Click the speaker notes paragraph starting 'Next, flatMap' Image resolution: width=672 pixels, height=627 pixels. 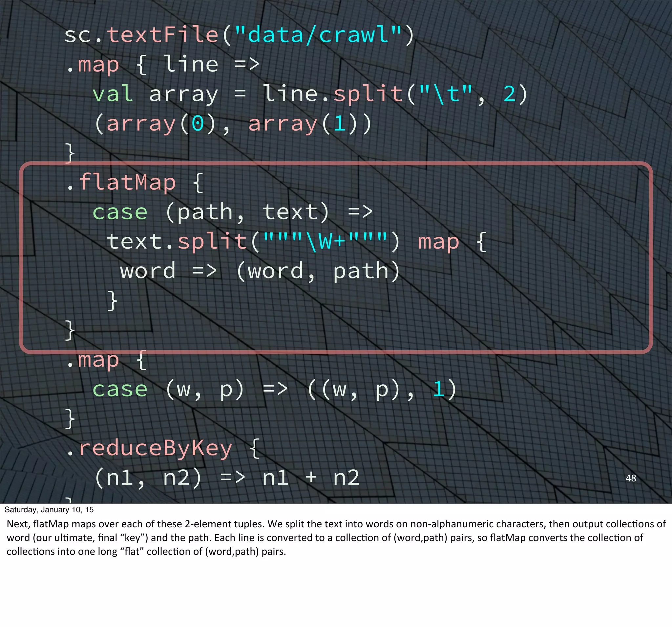click(x=336, y=537)
